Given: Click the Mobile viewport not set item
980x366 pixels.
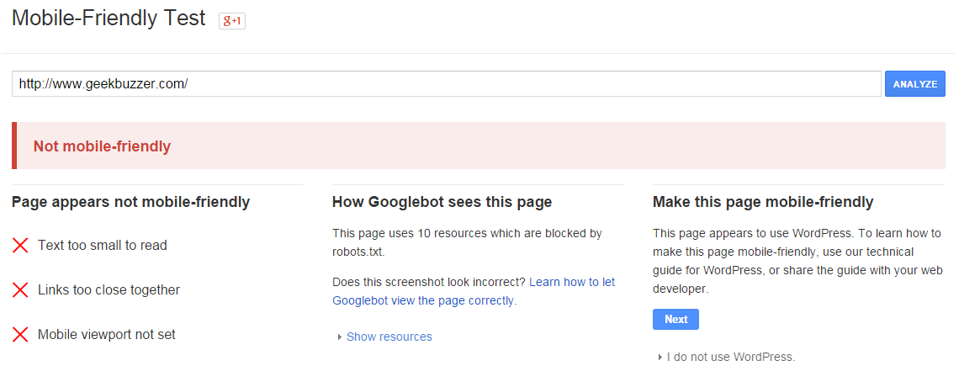Looking at the screenshot, I should [x=107, y=335].
